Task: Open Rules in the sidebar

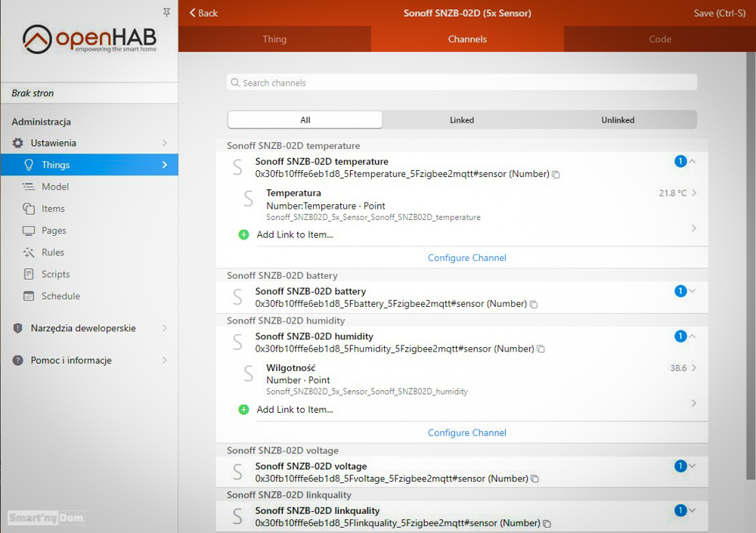Action: pyautogui.click(x=90, y=253)
